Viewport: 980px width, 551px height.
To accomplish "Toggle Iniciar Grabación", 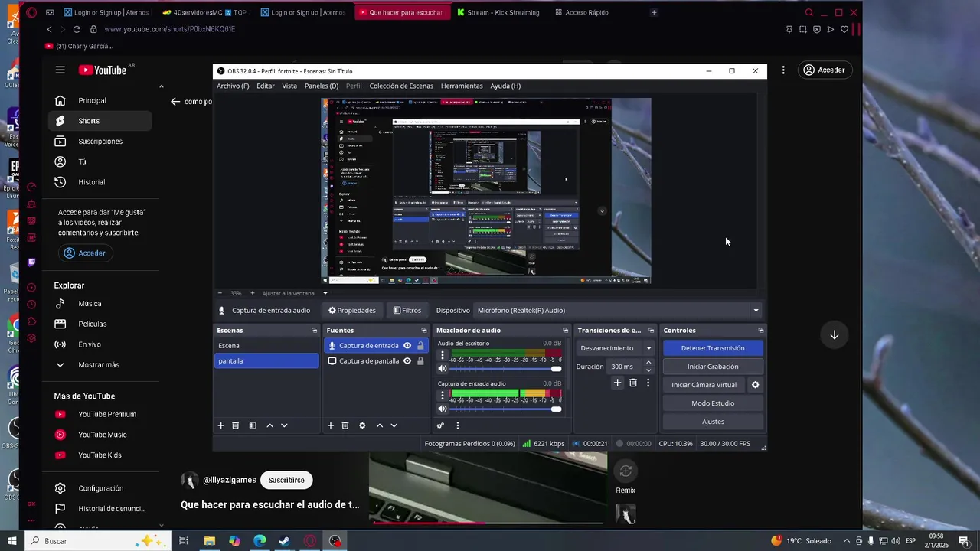I will coord(713,367).
